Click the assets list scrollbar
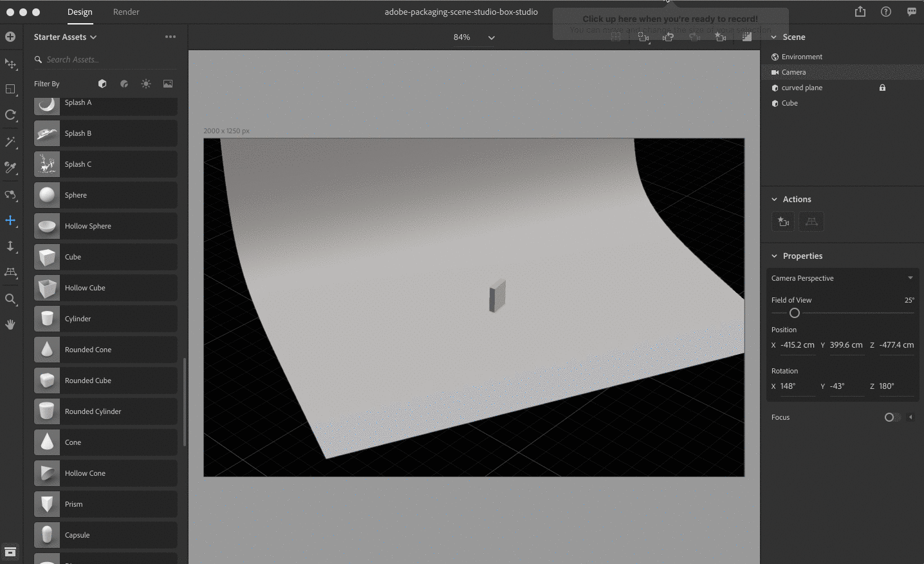Image resolution: width=924 pixels, height=564 pixels. coord(185,402)
